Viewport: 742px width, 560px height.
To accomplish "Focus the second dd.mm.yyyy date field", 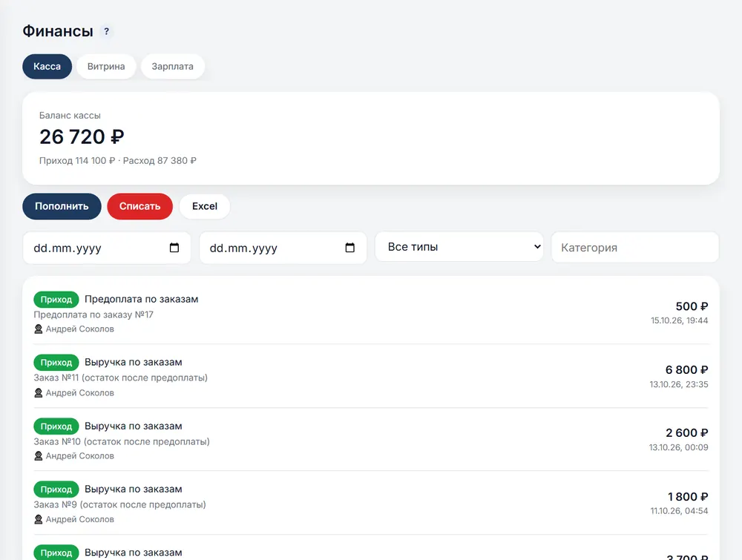I will (x=283, y=248).
